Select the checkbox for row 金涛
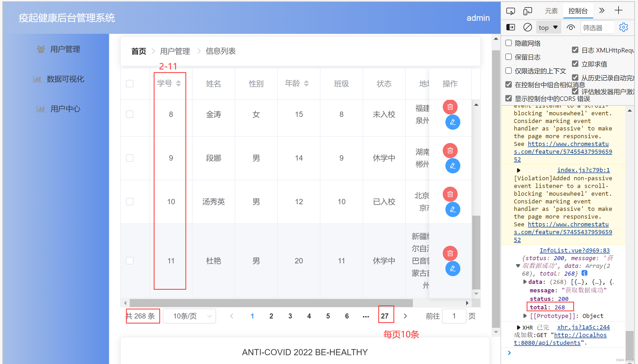This screenshot has height=364, width=638. (130, 114)
